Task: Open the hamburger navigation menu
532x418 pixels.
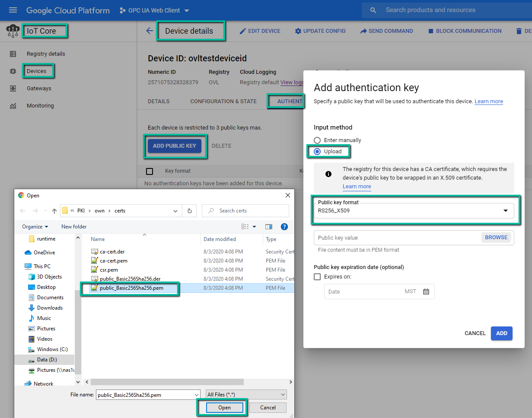Action: pos(13,10)
